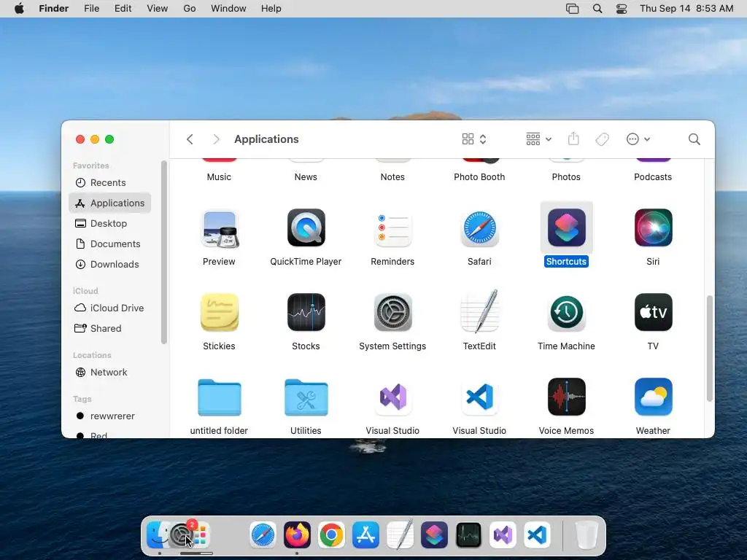Select the blue Visual Studio Code icon in Applications
Image resolution: width=747 pixels, height=560 pixels.
479,397
